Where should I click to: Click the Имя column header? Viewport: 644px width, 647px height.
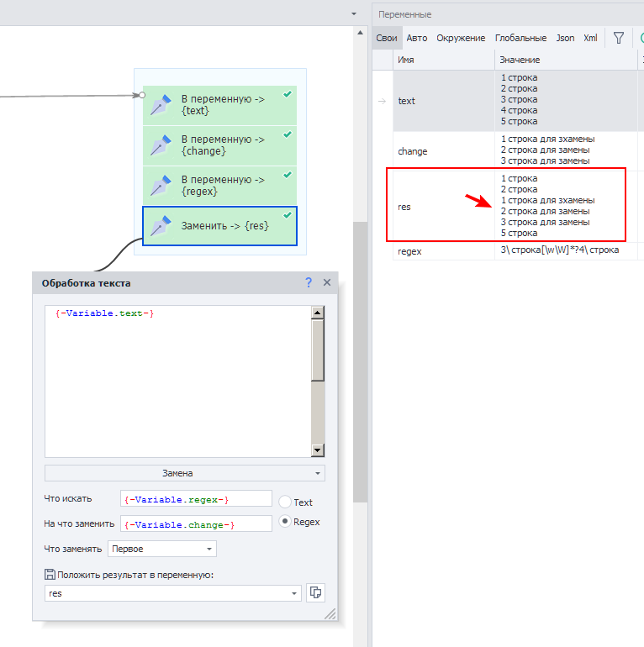[444, 60]
